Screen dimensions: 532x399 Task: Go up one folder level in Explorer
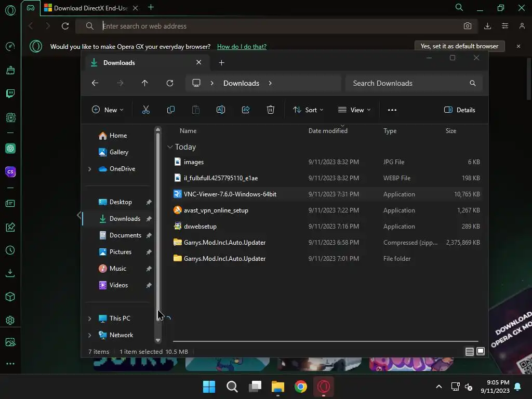pos(145,83)
